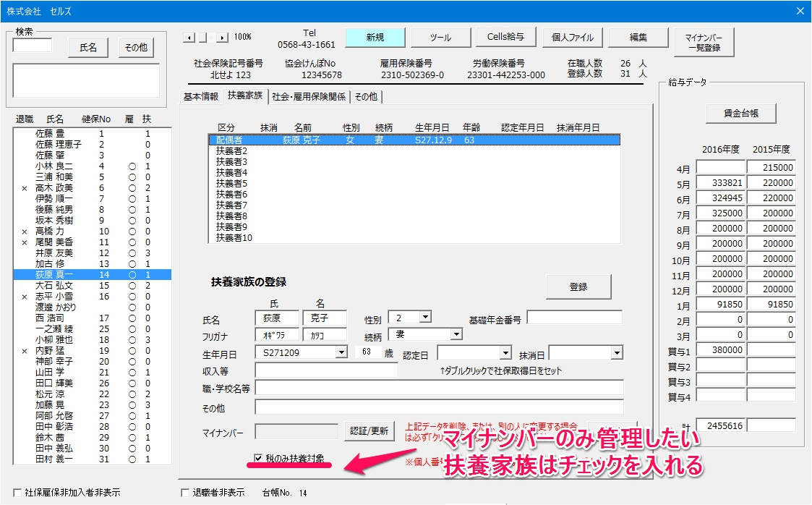Select the その他 tab
812x505 pixels.
pyautogui.click(x=367, y=97)
